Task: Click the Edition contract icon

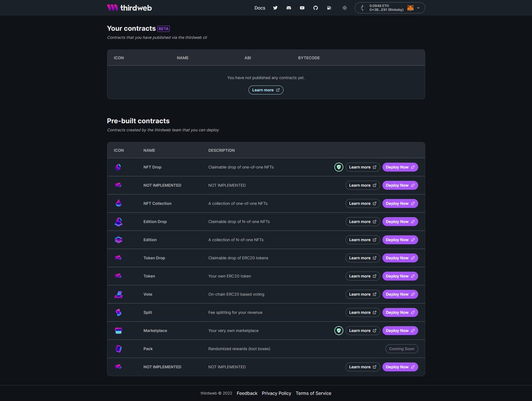Action: pyautogui.click(x=118, y=240)
